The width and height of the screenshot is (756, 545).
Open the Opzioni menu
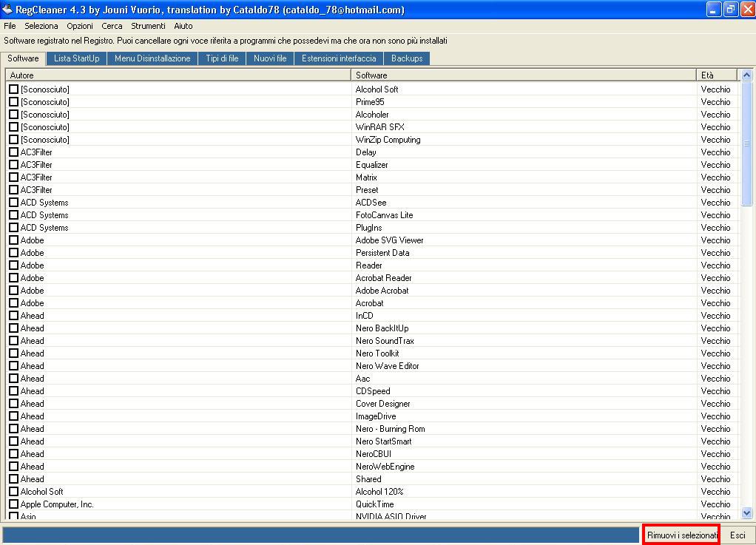80,26
